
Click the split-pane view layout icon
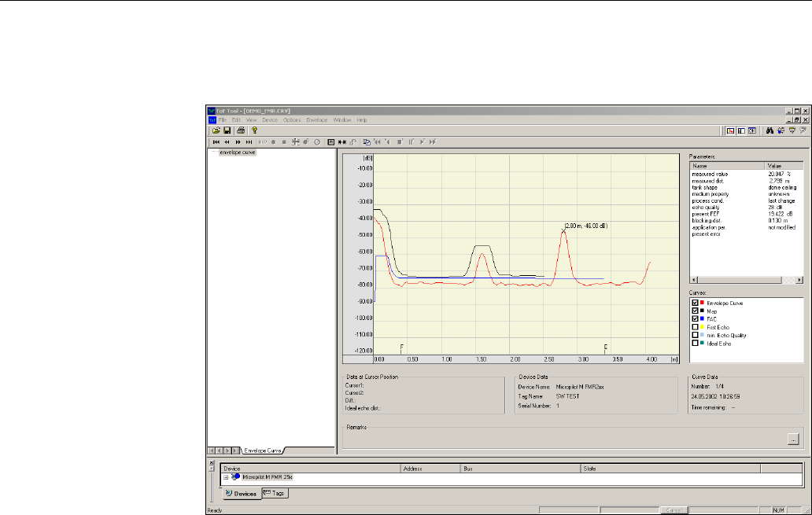point(741,131)
